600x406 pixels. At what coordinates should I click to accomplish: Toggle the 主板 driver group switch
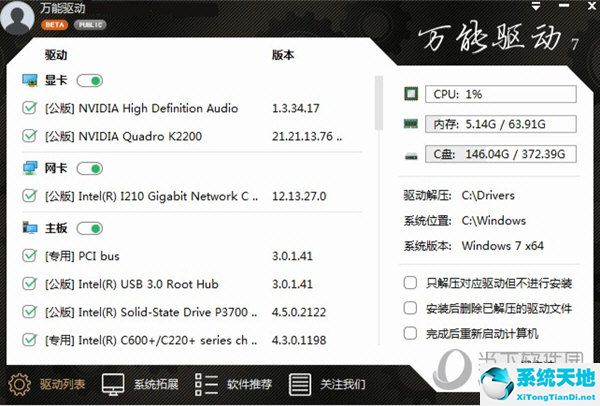(90, 228)
